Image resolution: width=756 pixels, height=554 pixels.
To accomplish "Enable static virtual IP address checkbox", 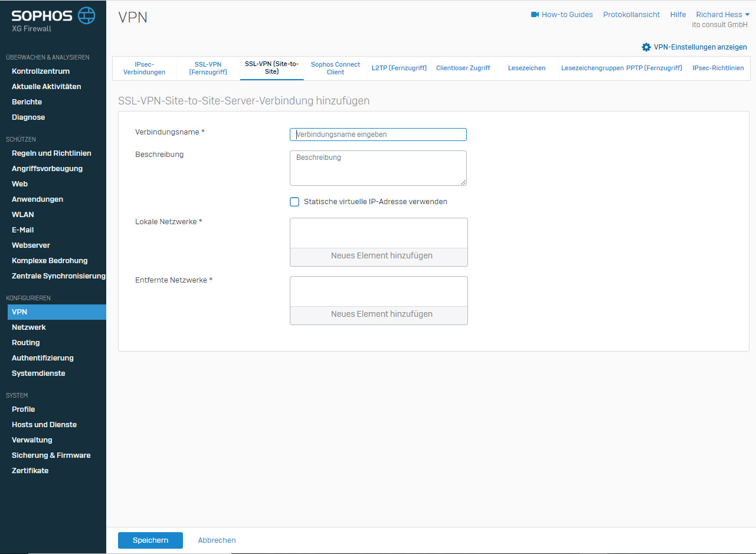I will click(x=294, y=202).
